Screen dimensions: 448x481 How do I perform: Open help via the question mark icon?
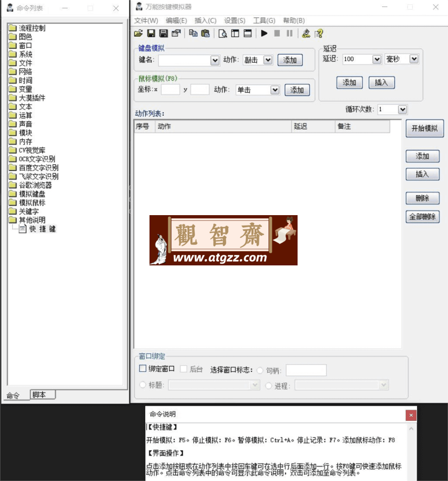tap(319, 33)
